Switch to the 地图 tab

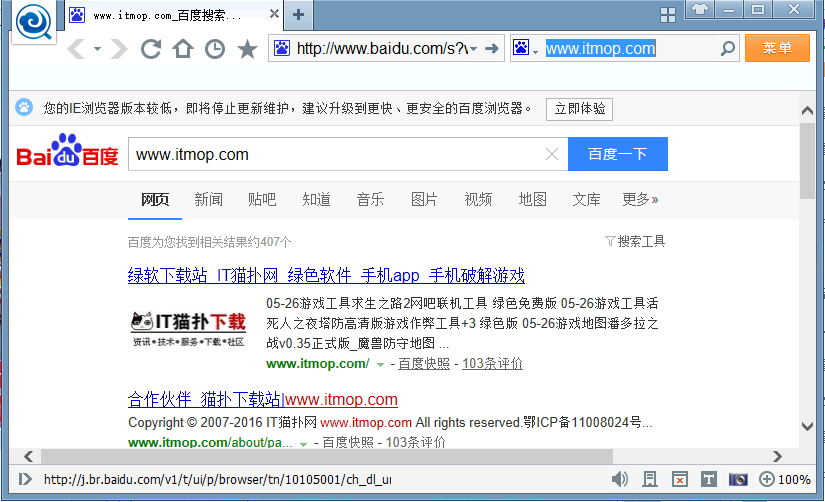tap(532, 199)
